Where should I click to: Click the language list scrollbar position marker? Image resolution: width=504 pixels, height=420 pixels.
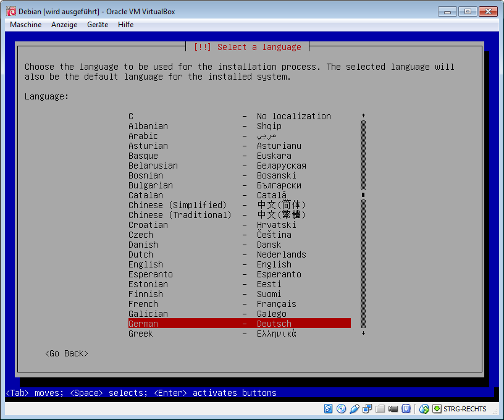(363, 195)
